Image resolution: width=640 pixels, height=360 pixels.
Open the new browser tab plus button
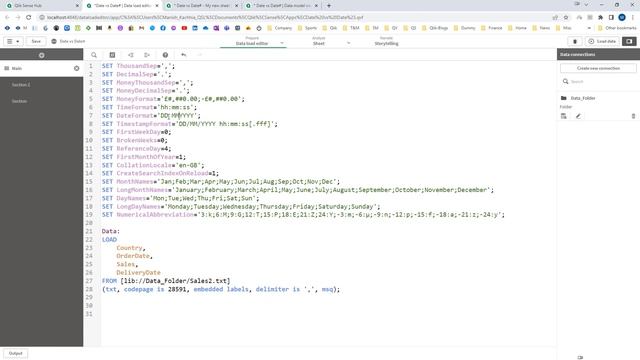click(x=329, y=6)
